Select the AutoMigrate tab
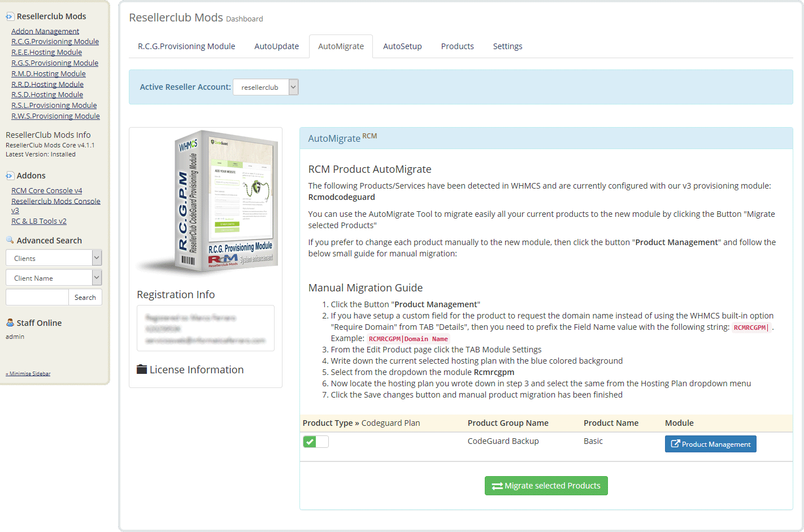Image resolution: width=804 pixels, height=532 pixels. tap(341, 46)
